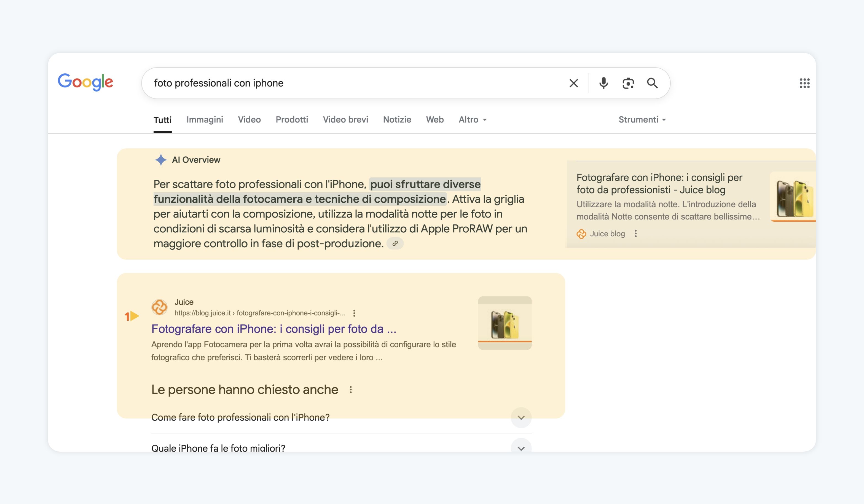Click the blog.juice.it URL breadcrumb
Image resolution: width=864 pixels, height=504 pixels.
[260, 313]
